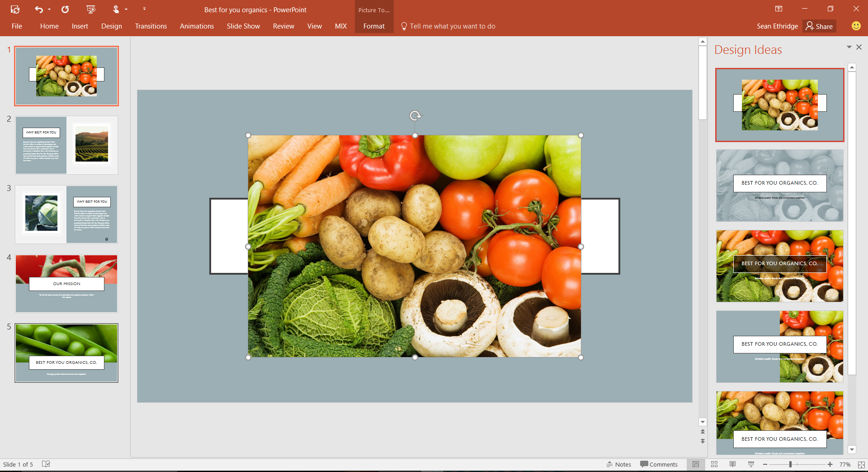Screen dimensions: 868x472
Task: Click the zoom out minus button
Action: pos(765,464)
